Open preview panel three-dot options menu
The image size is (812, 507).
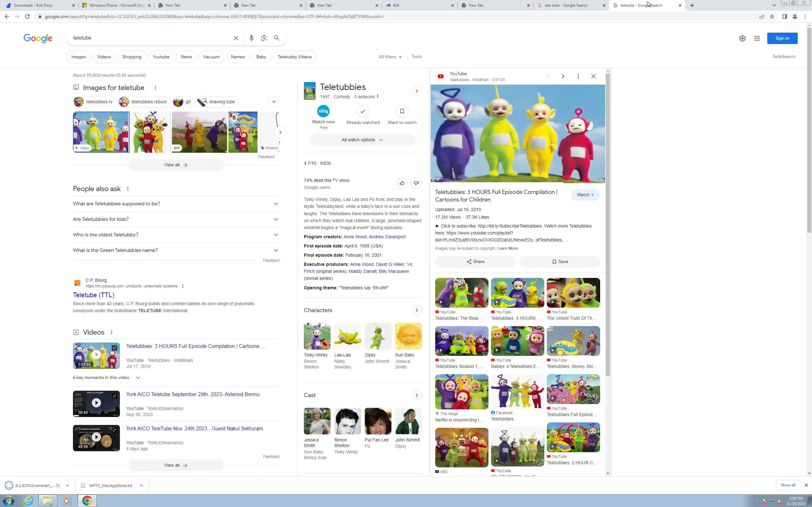click(x=578, y=76)
